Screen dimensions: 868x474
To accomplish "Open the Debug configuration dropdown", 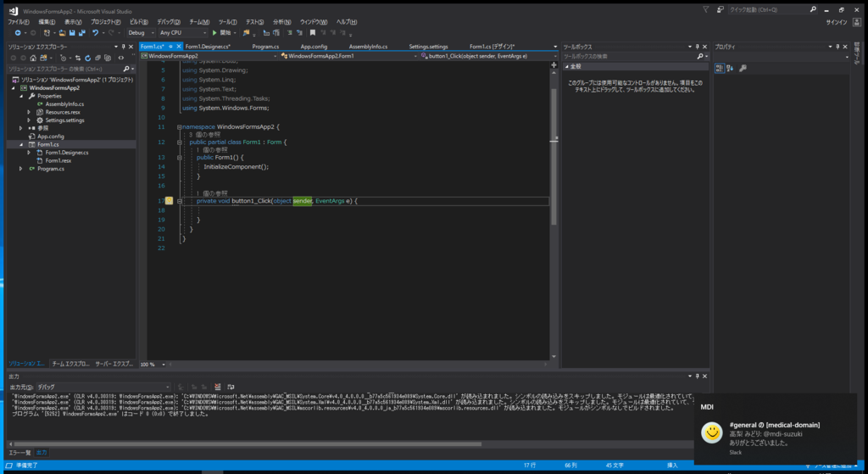I will pos(141,33).
